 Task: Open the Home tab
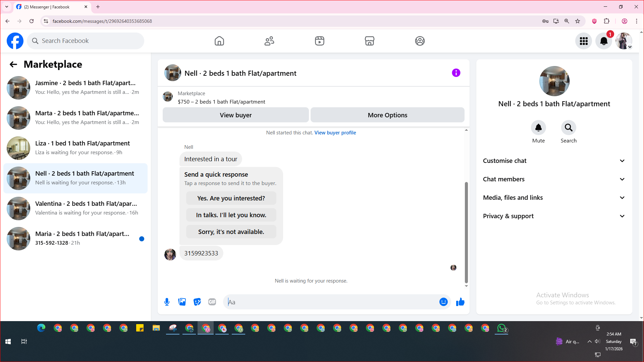pyautogui.click(x=219, y=41)
